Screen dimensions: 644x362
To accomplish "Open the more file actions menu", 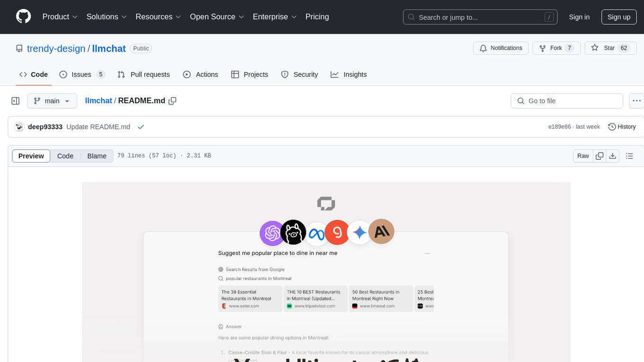I will point(636,101).
